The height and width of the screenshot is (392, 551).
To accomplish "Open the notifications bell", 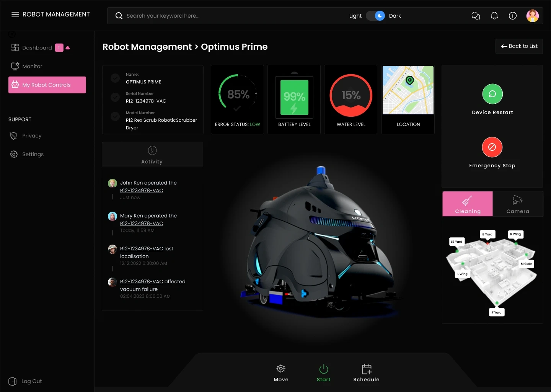I will (x=494, y=16).
